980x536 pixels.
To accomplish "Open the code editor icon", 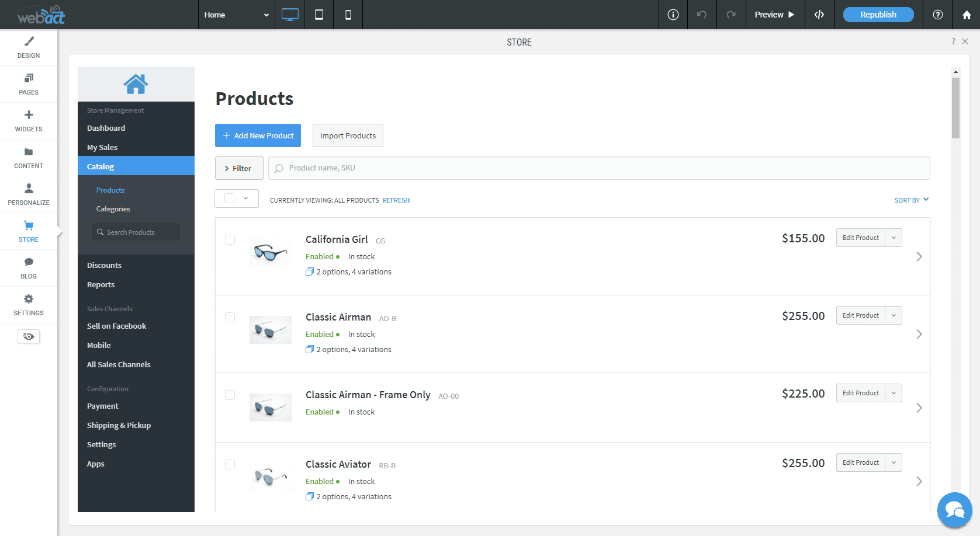I will [819, 15].
